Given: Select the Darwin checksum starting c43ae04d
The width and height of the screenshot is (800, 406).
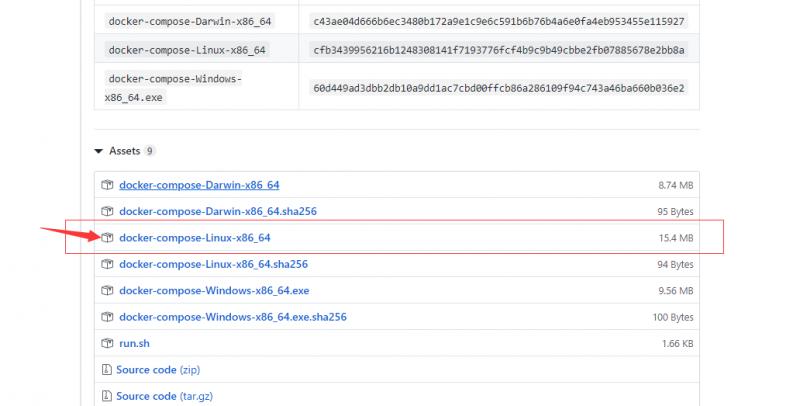Looking at the screenshot, I should pyautogui.click(x=498, y=21).
